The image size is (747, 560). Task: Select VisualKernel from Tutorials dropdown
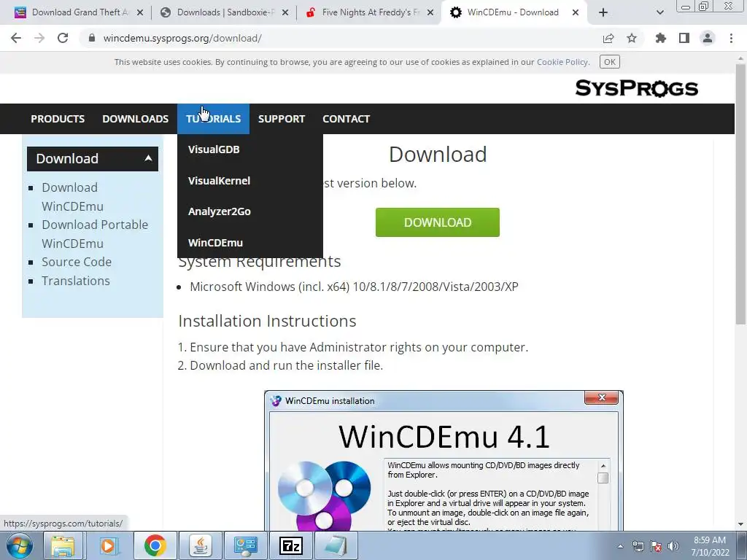coord(250,181)
